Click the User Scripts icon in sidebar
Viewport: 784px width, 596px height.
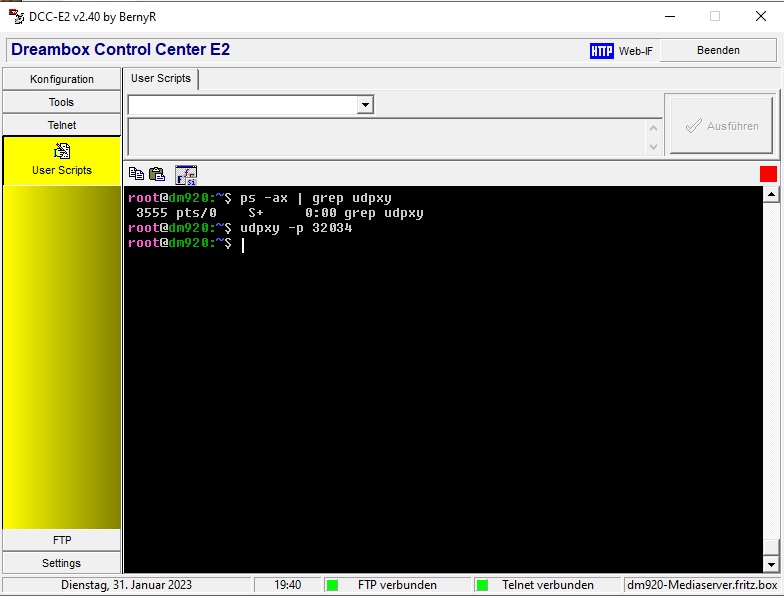tap(62, 152)
